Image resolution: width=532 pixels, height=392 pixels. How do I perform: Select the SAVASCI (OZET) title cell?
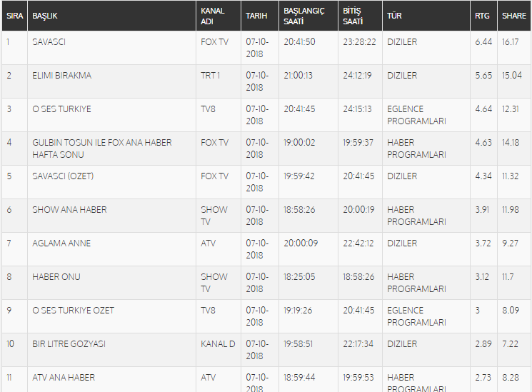[63, 176]
